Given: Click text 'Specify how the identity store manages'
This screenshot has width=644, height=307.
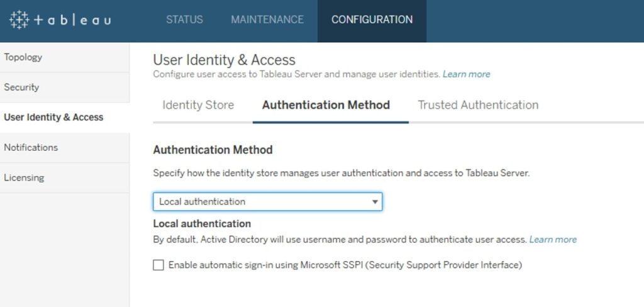Looking at the screenshot, I should [x=236, y=173].
